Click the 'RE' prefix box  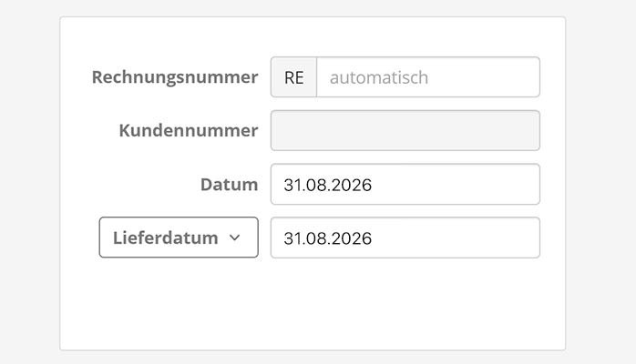[293, 77]
